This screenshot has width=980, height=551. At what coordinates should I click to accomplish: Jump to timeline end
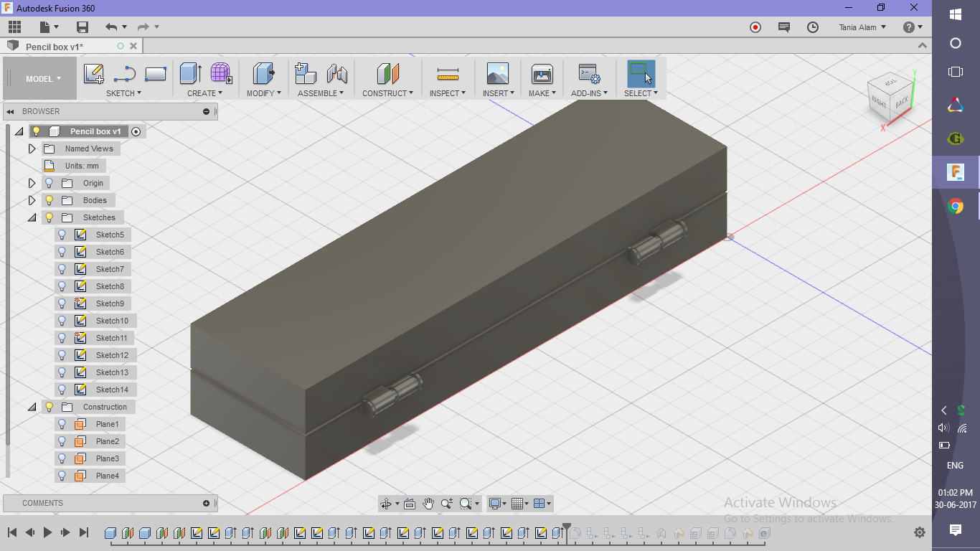point(84,532)
